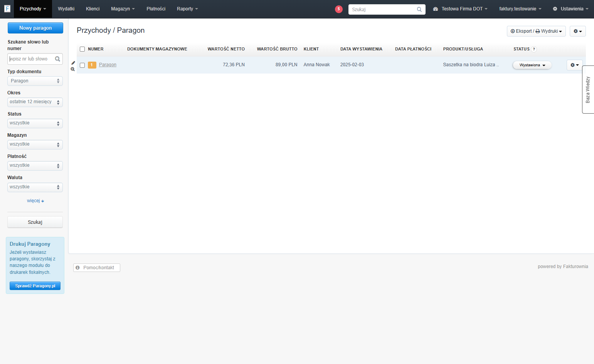Screen dimensions: 594x364
Task: Open the Baza Wiedzy side tab
Action: click(588, 90)
